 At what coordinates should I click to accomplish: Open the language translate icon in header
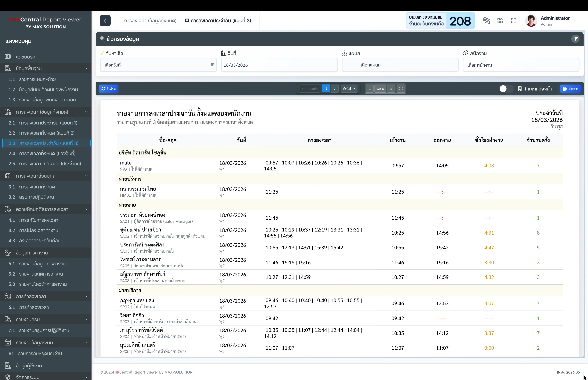(x=486, y=20)
